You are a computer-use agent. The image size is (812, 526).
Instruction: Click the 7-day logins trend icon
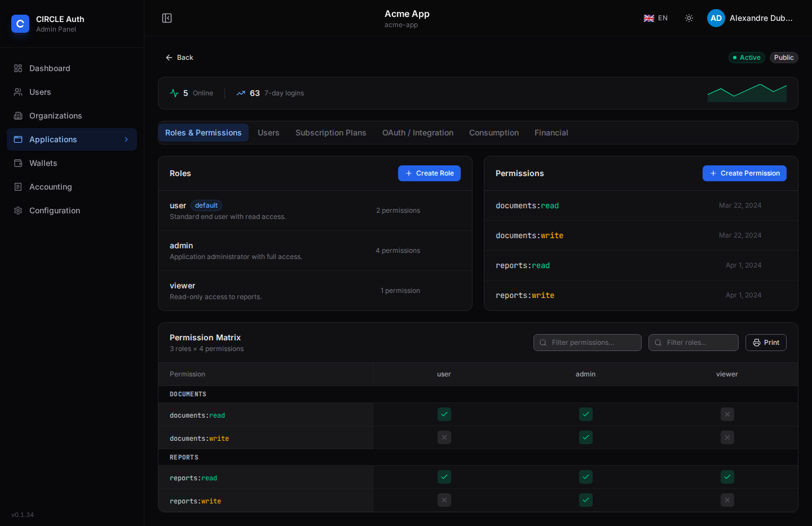(241, 93)
